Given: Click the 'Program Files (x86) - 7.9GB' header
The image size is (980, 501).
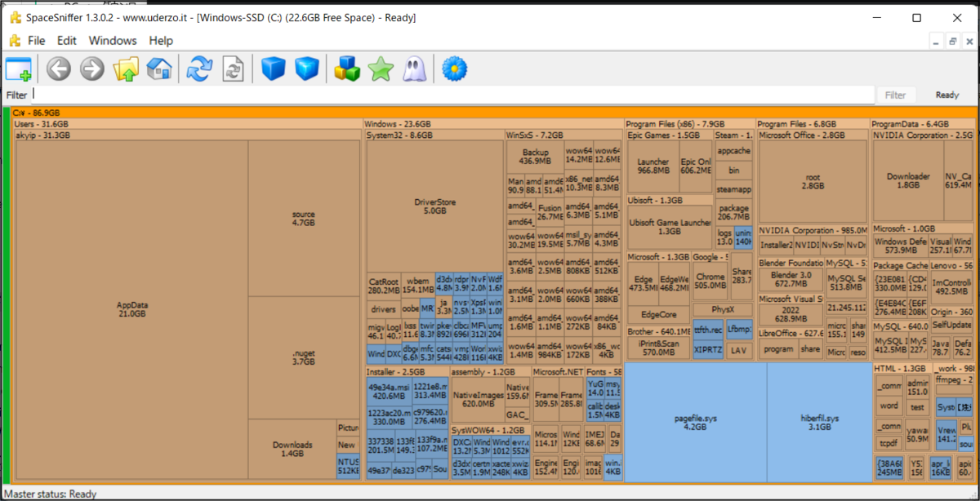Looking at the screenshot, I should pos(689,124).
